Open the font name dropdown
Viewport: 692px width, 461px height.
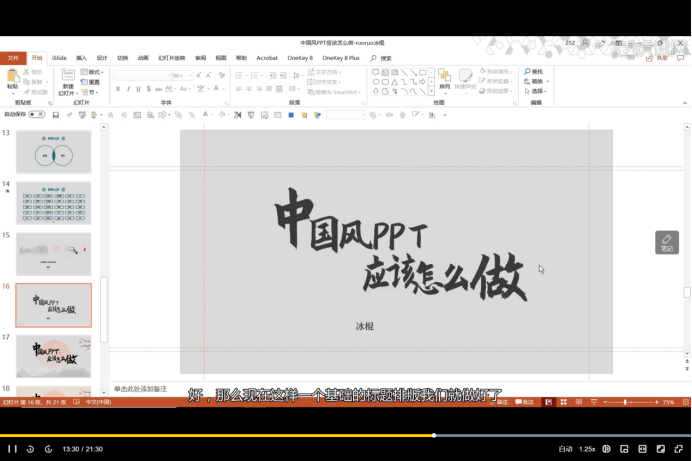tap(169, 76)
